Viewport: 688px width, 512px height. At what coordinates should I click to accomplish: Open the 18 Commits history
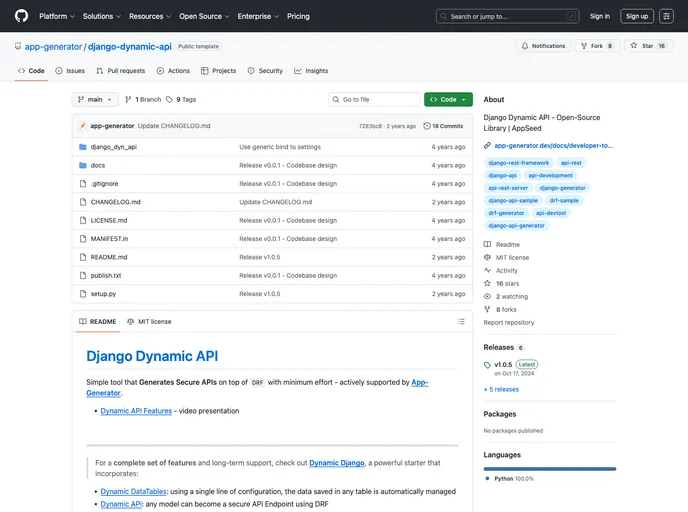point(443,126)
